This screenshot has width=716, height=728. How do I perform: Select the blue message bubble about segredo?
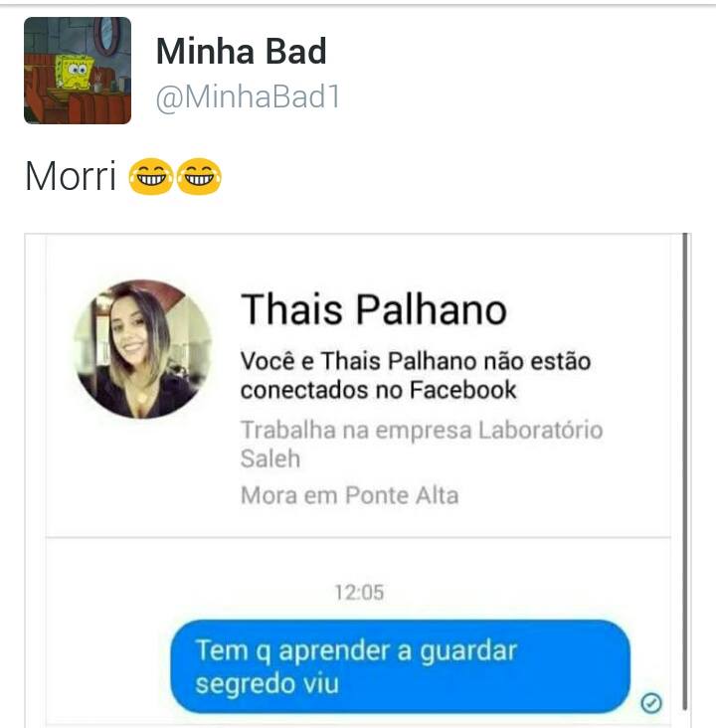400,666
